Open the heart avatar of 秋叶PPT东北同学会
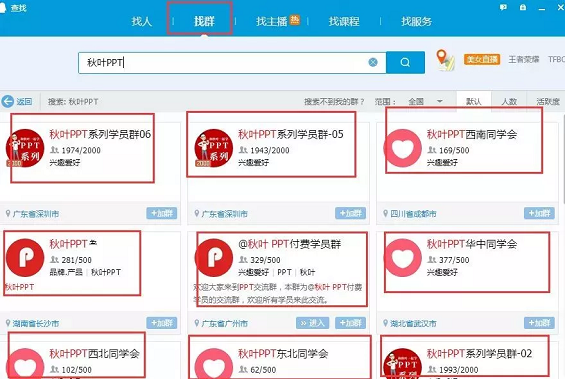Viewport: 565px width, 379px height. [214, 364]
